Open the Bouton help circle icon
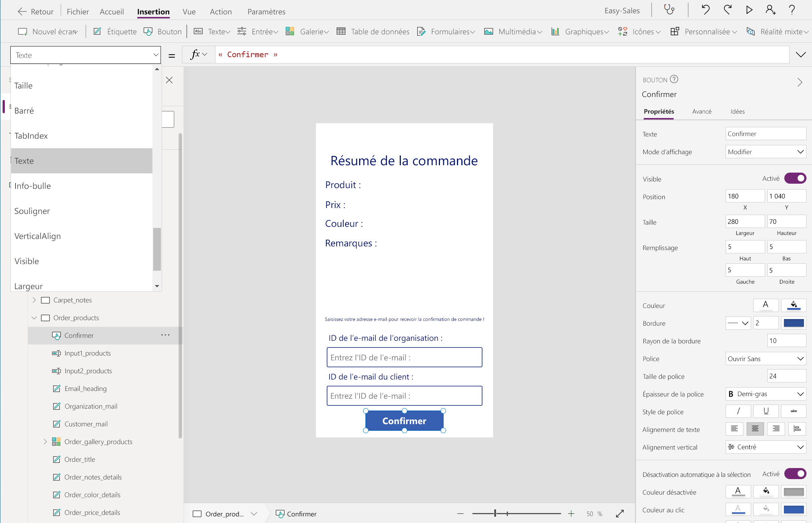The image size is (812, 523). pyautogui.click(x=674, y=79)
